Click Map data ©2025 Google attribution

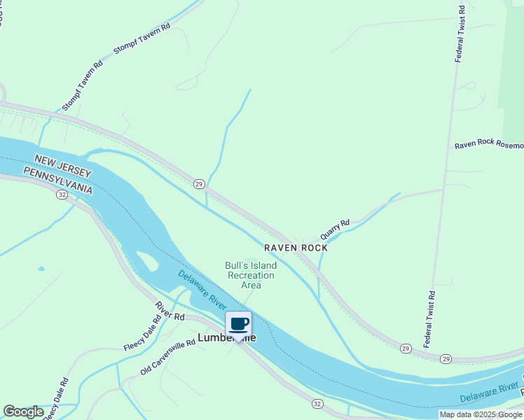tap(481, 414)
